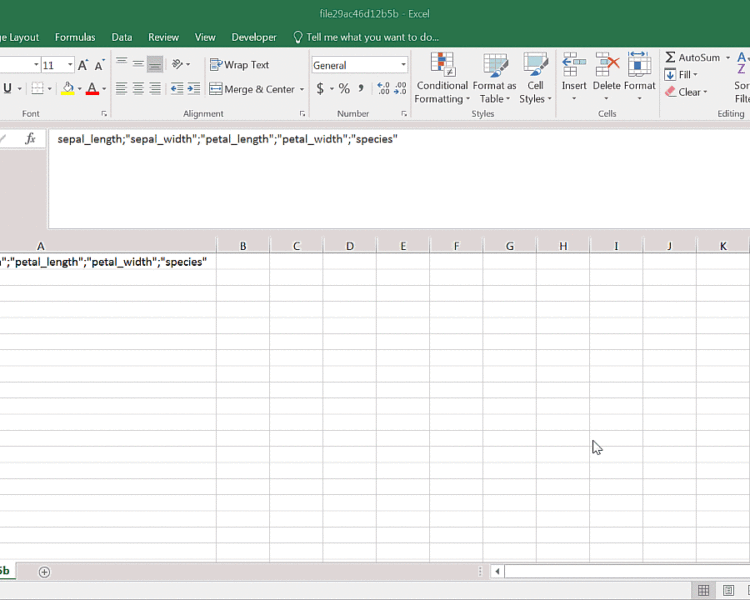Click the Insert cells icon
Image resolution: width=750 pixels, height=600 pixels.
coord(574,67)
